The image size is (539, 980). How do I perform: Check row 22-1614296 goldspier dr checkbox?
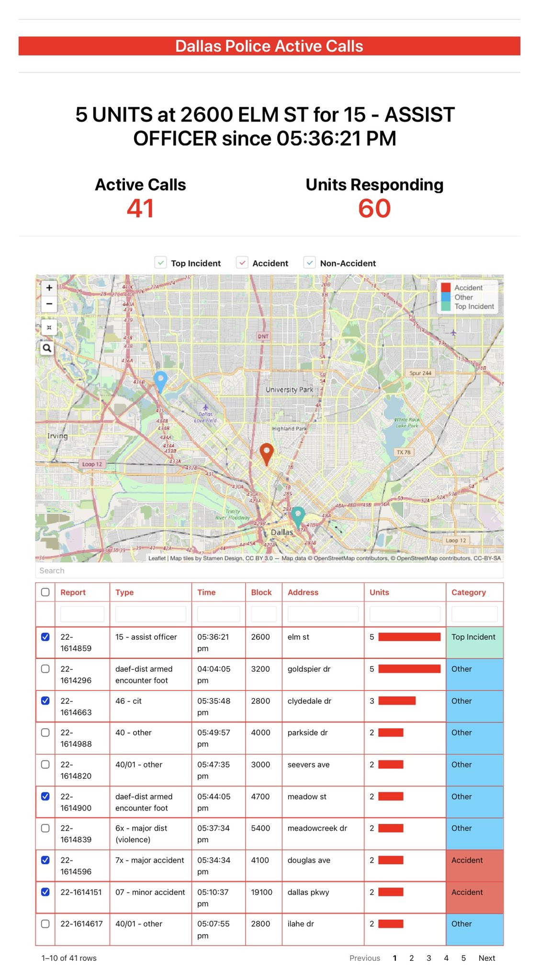(45, 668)
